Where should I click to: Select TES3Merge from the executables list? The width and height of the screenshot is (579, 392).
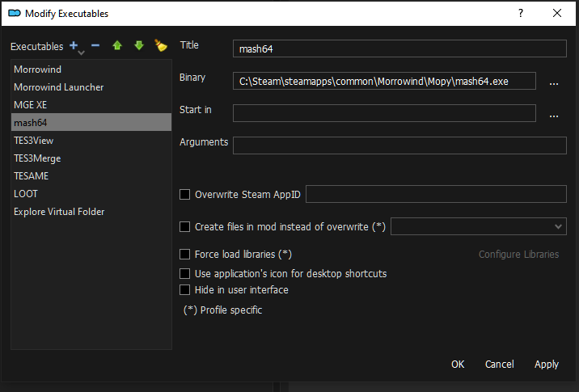click(x=37, y=158)
